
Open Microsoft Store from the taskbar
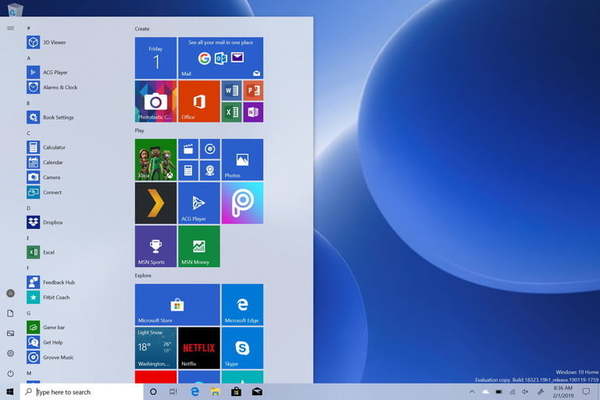pos(236,392)
